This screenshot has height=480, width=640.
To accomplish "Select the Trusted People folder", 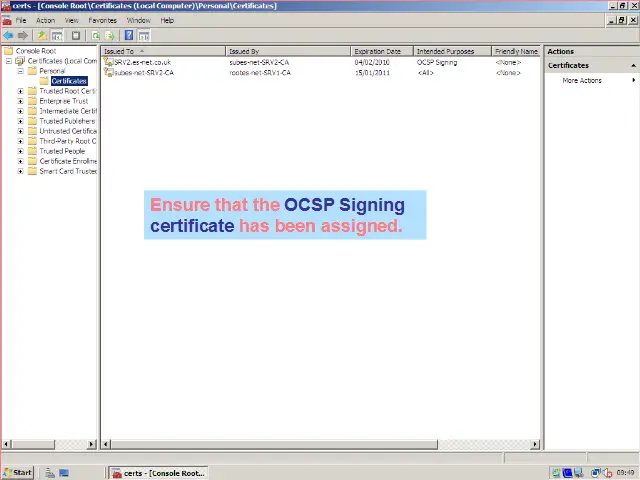I will coord(62,151).
